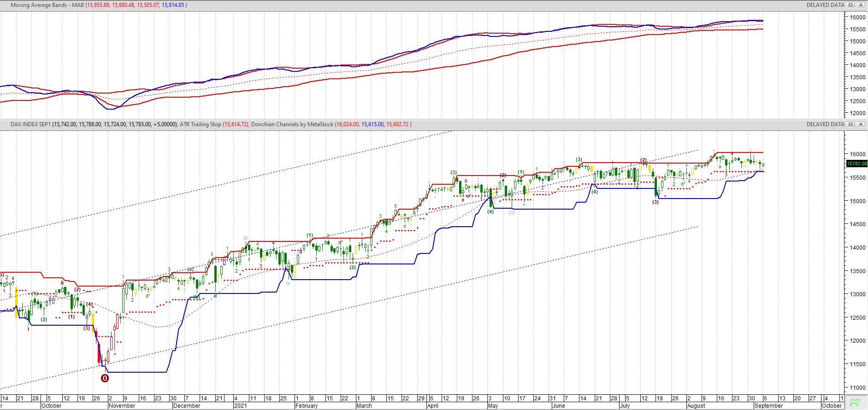Click DELAYED DATA label in lower pane

825,124
